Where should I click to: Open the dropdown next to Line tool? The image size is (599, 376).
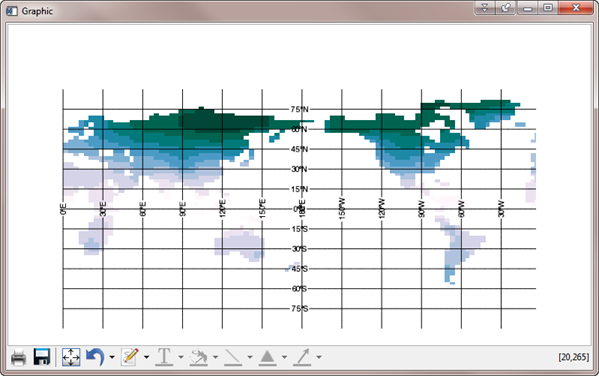pos(250,357)
